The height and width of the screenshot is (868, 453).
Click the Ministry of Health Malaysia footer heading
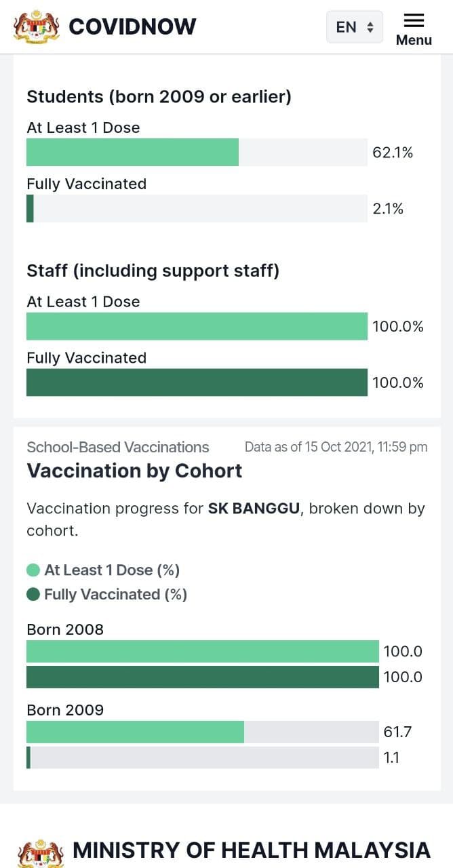tap(251, 850)
